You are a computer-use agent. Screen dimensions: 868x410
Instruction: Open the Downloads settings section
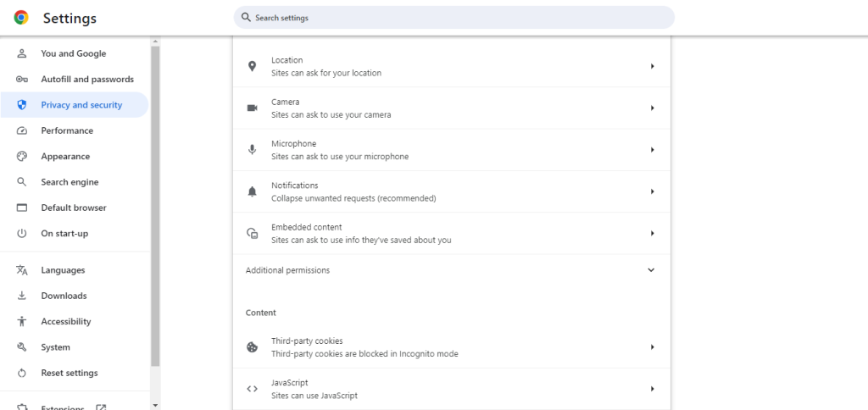(x=64, y=296)
